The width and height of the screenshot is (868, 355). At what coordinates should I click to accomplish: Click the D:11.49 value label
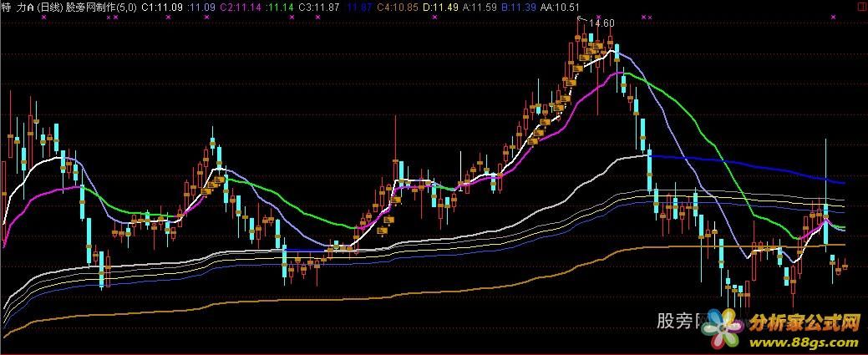(440, 8)
